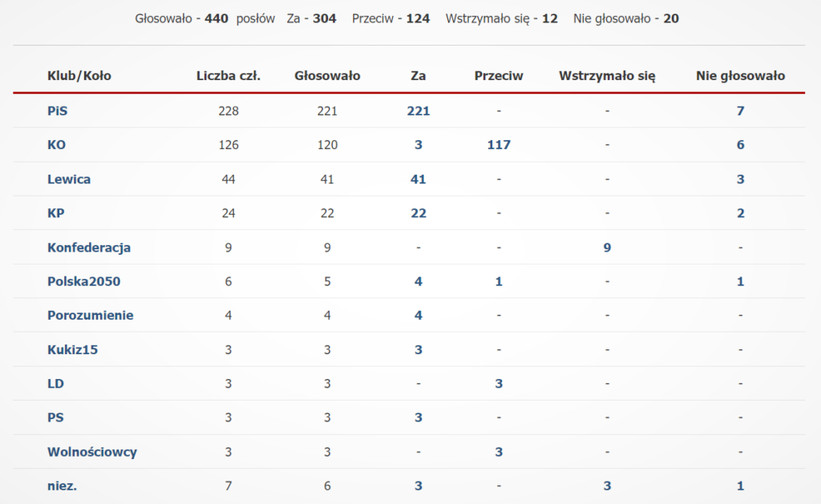Screen dimensions: 821x504
Task: Open the LD club link
Action: (x=55, y=384)
